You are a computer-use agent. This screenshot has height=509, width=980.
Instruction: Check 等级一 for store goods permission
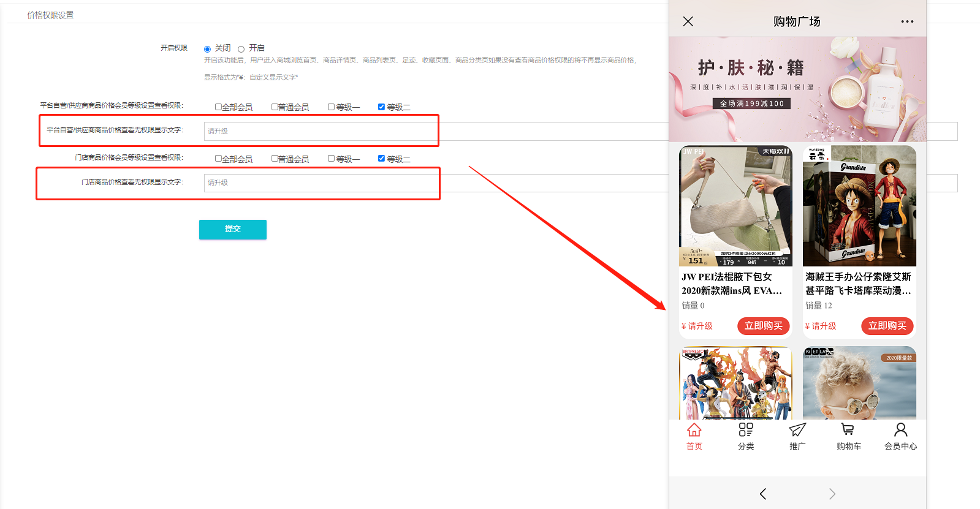[x=331, y=159]
